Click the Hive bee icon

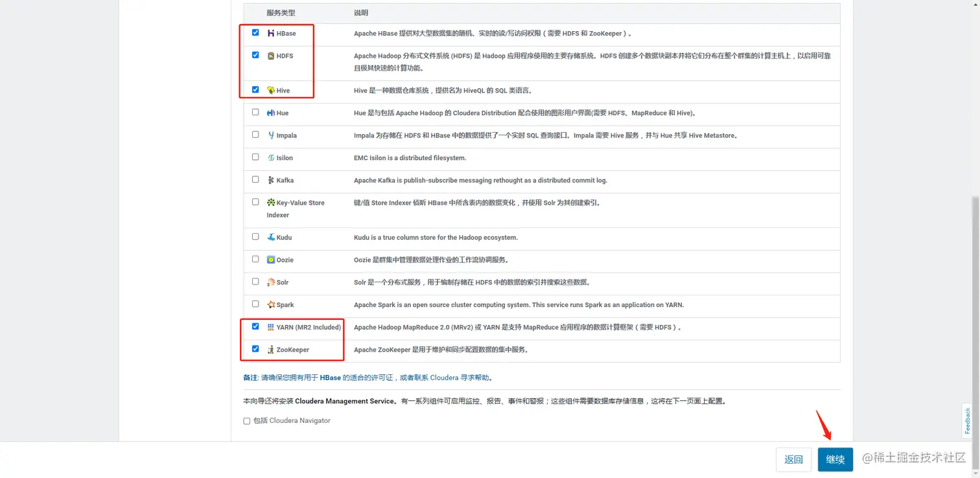[x=271, y=91]
